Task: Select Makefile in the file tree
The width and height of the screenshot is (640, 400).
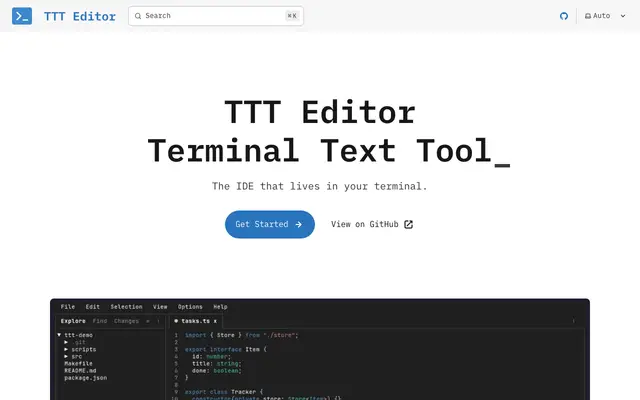Action: pyautogui.click(x=78, y=364)
